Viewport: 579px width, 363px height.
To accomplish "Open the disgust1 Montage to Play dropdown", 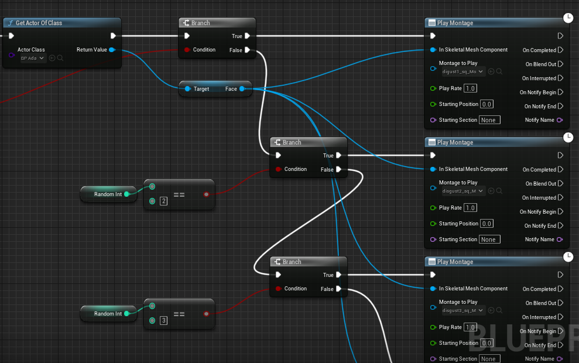I will [x=463, y=72].
